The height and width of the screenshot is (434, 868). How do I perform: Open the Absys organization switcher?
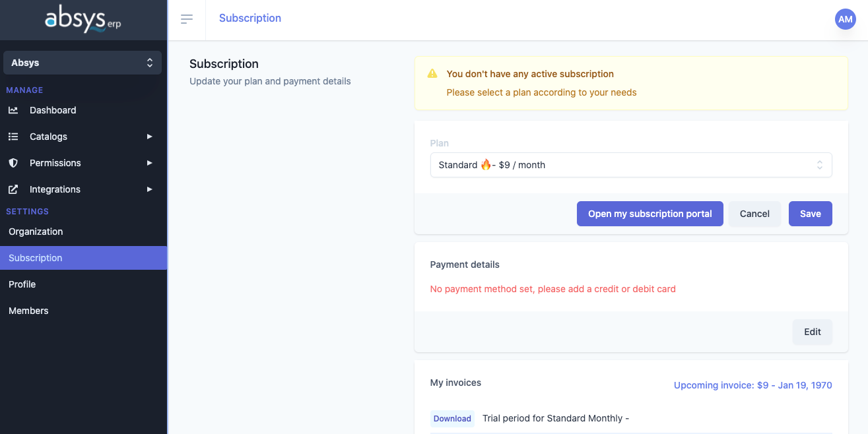tap(83, 63)
